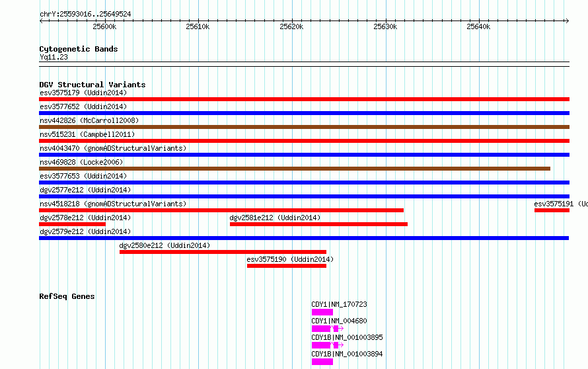Screen dimensions: 588x369
Task: Click the 25630k ruler label
Action: click(x=385, y=26)
